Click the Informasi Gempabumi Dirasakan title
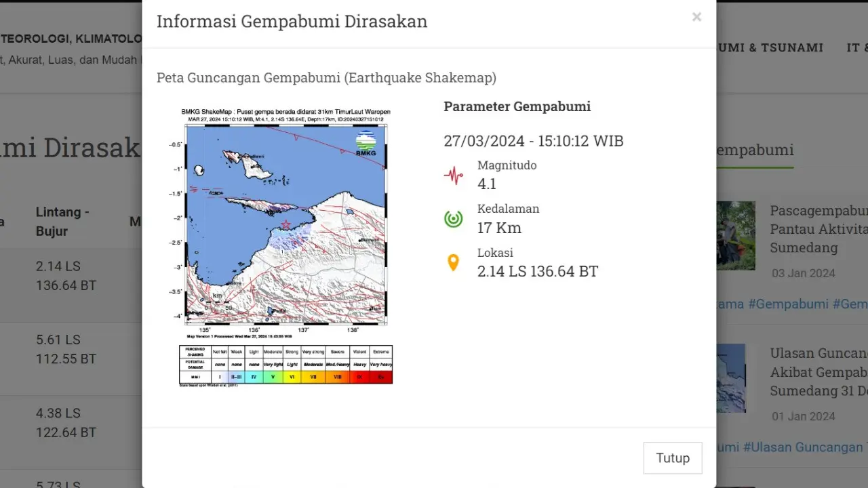This screenshot has height=488, width=868. click(292, 22)
